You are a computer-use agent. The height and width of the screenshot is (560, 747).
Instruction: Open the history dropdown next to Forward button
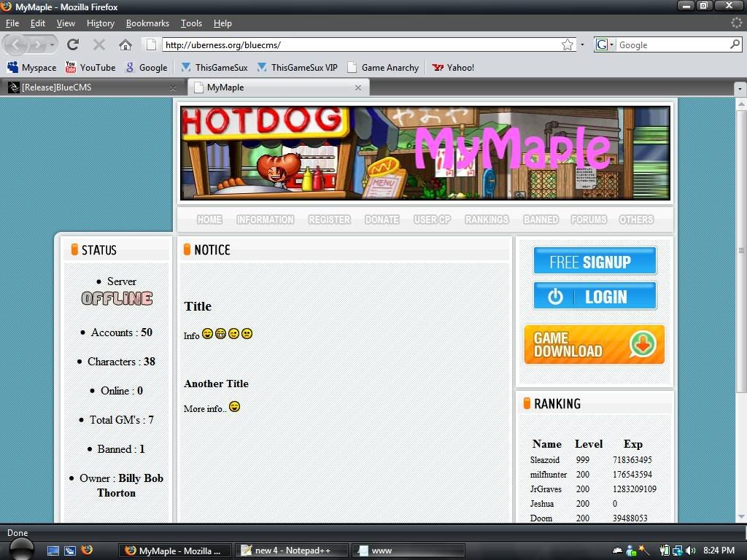point(52,44)
